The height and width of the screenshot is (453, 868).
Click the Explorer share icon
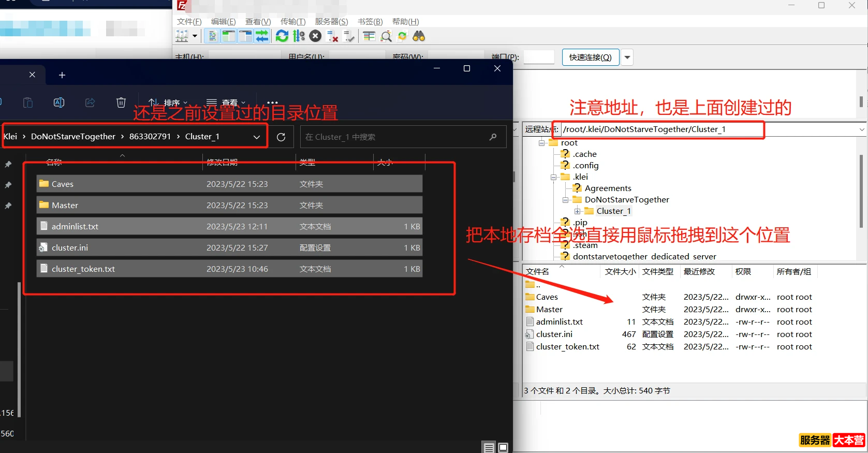point(90,103)
